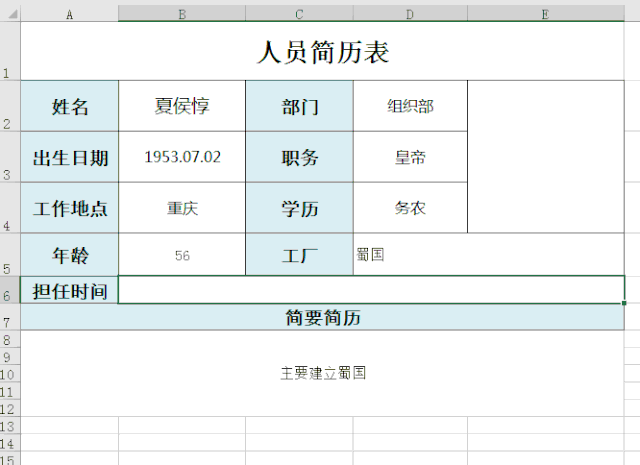640x465 pixels.
Task: Select column D header
Action: click(410, 14)
